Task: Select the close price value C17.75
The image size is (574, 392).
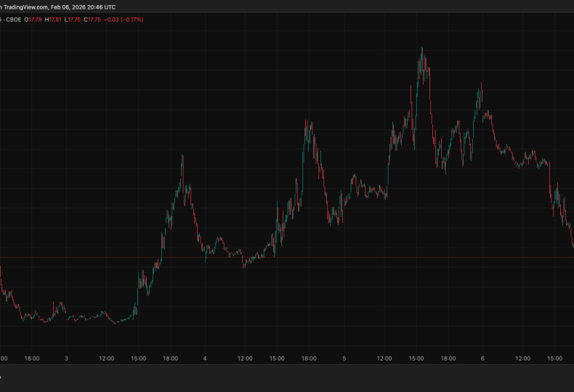Action: point(93,19)
